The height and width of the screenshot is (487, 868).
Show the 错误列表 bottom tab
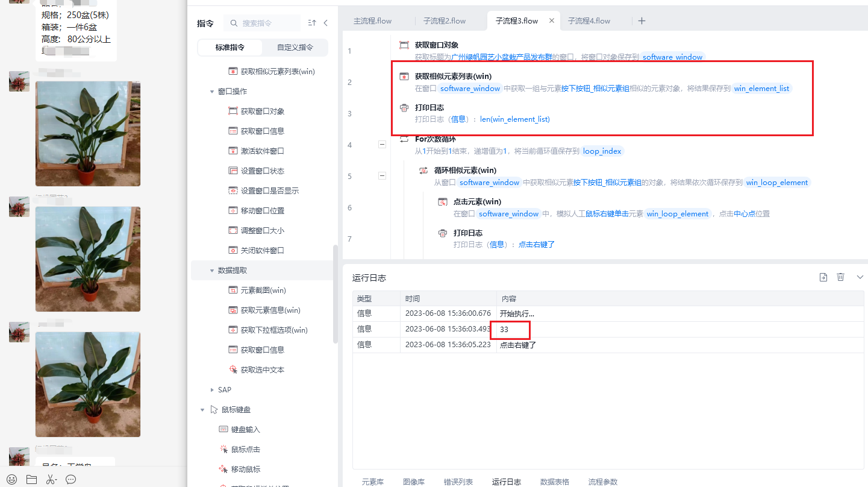[x=458, y=482]
